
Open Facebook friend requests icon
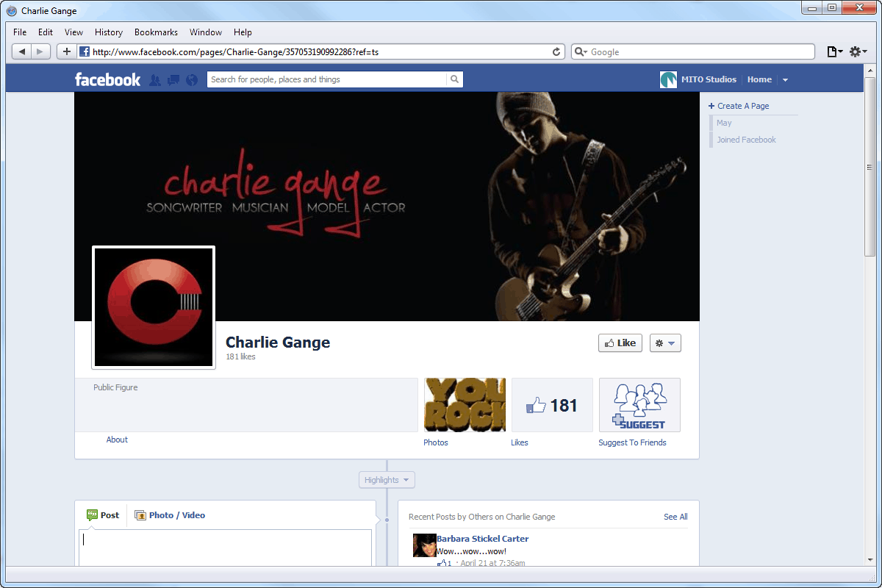click(155, 79)
